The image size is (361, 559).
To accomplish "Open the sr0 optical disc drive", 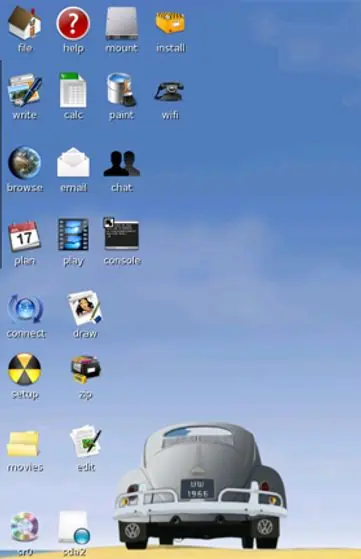I will tap(24, 527).
